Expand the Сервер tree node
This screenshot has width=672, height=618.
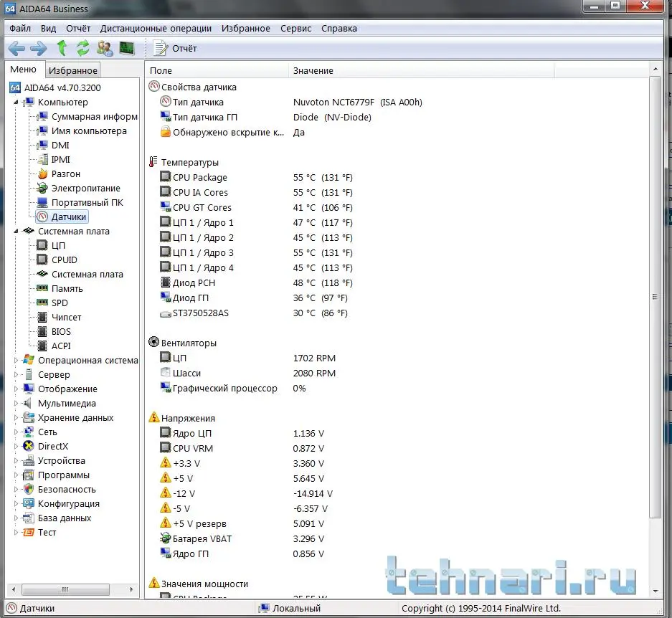[16, 374]
